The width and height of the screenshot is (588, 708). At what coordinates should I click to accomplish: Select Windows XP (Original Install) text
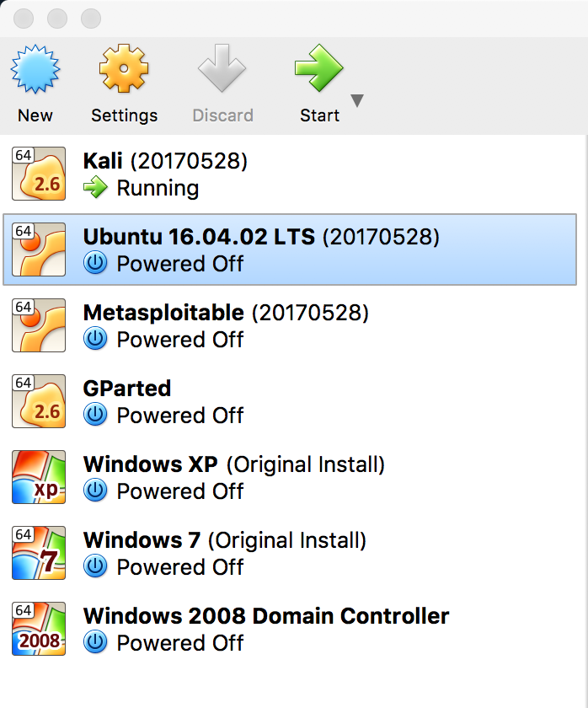coord(234,464)
